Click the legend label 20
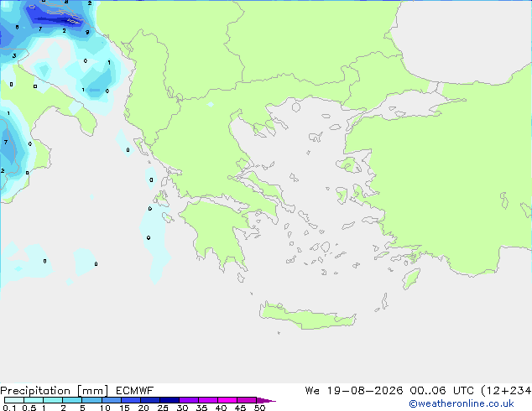The width and height of the screenshot is (532, 411). [x=143, y=408]
